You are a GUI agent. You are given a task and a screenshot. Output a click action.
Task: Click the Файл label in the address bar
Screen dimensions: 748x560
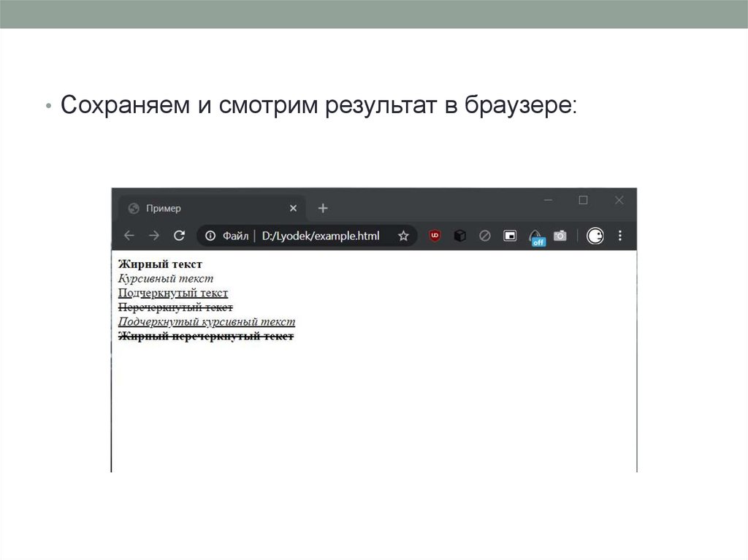pos(236,236)
